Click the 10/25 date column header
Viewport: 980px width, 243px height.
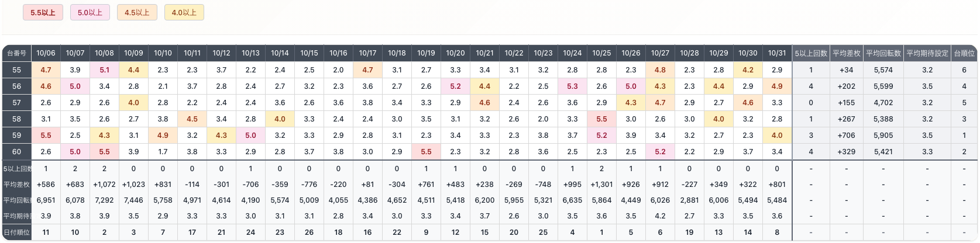coord(601,53)
